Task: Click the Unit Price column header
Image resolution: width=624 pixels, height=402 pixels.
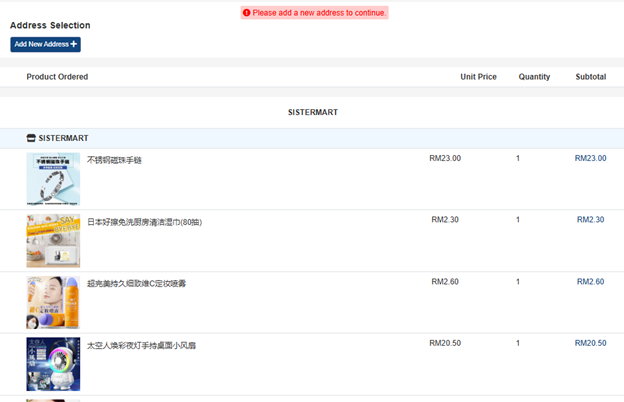Action: click(x=478, y=77)
